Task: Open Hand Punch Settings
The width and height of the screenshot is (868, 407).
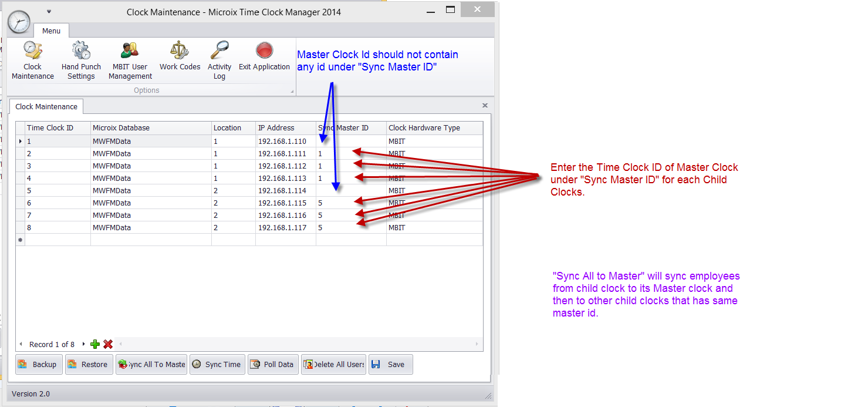Action: (x=81, y=60)
